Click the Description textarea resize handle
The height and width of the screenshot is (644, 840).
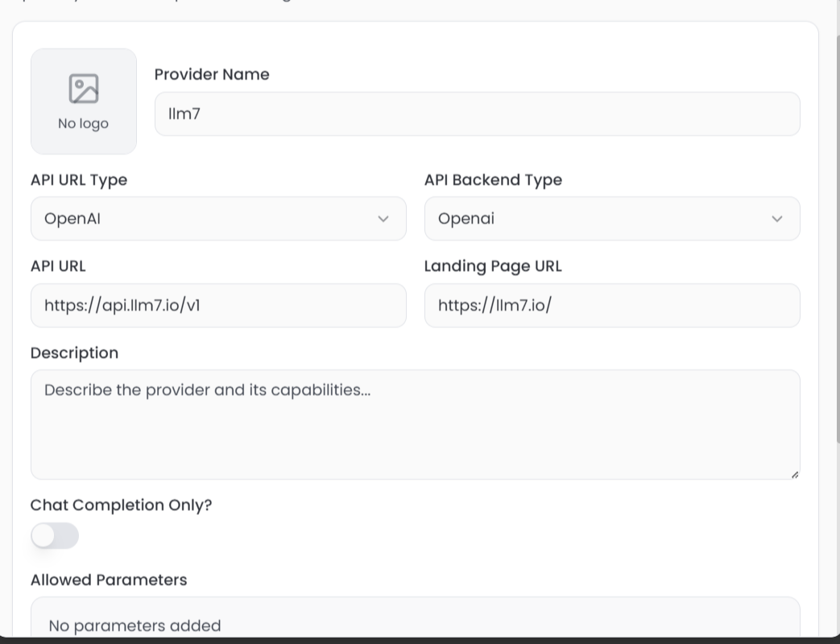pos(795,475)
